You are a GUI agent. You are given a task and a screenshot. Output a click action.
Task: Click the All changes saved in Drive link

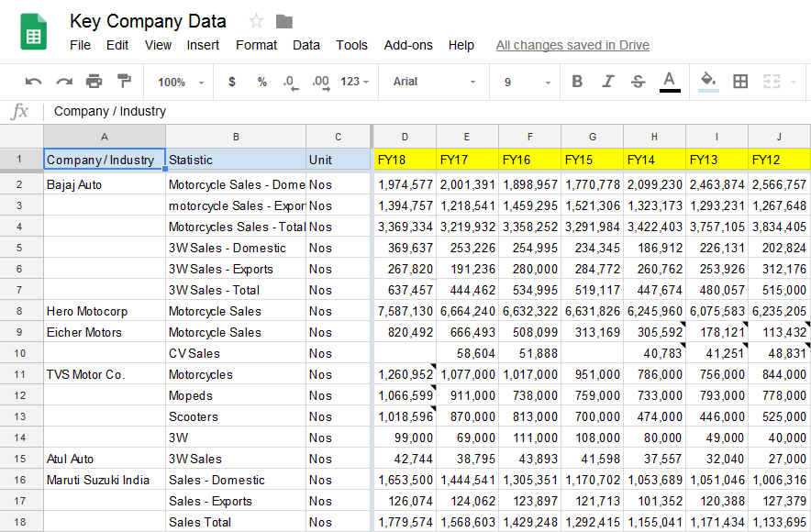pos(572,46)
